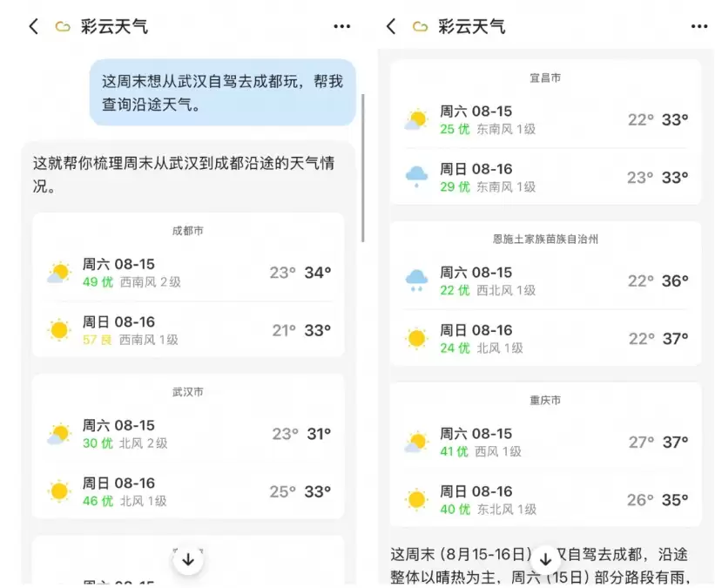
Task: Click the 24 优 air quality value
Action: [455, 348]
